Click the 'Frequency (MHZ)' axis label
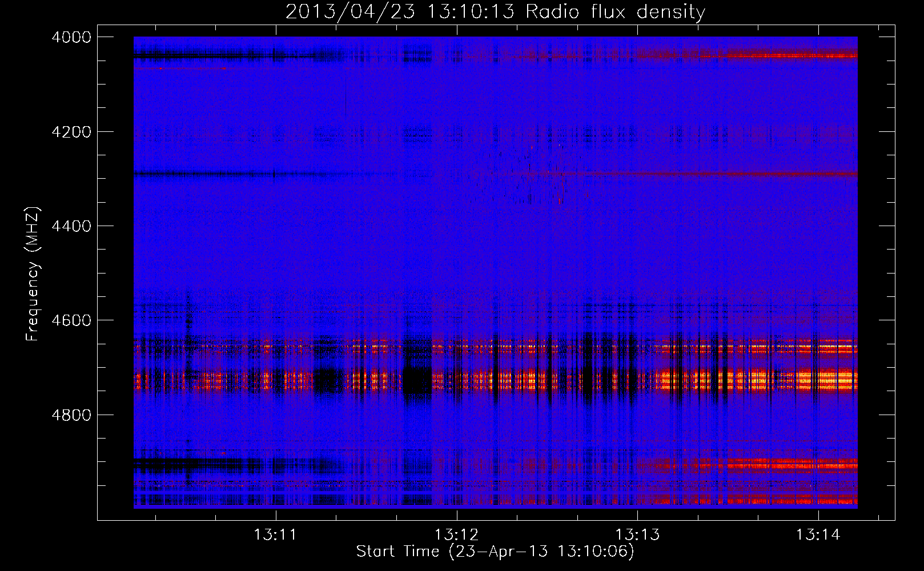 click(x=33, y=274)
